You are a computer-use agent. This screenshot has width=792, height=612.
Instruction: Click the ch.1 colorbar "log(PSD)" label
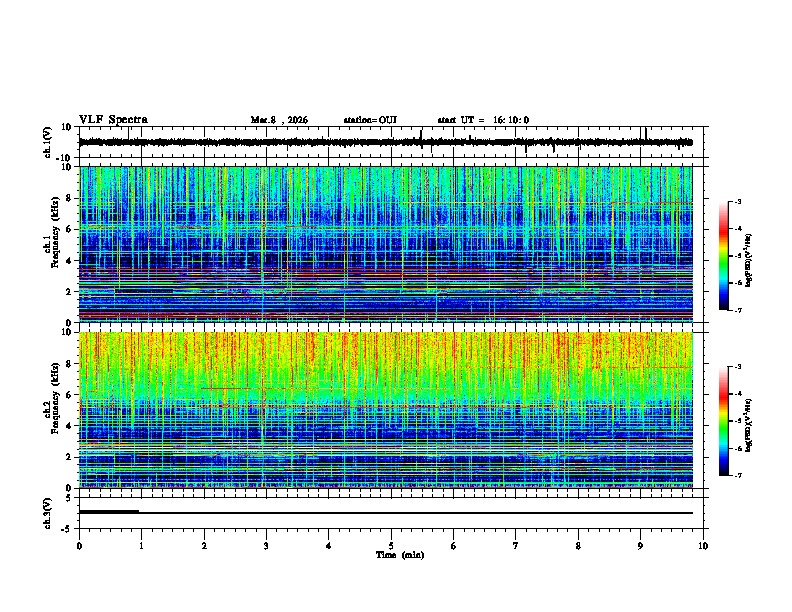[748, 260]
